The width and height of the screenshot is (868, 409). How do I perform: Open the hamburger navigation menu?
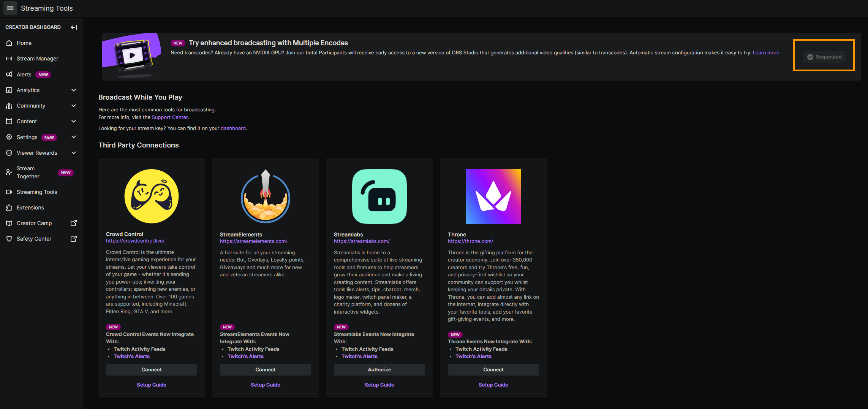point(10,8)
